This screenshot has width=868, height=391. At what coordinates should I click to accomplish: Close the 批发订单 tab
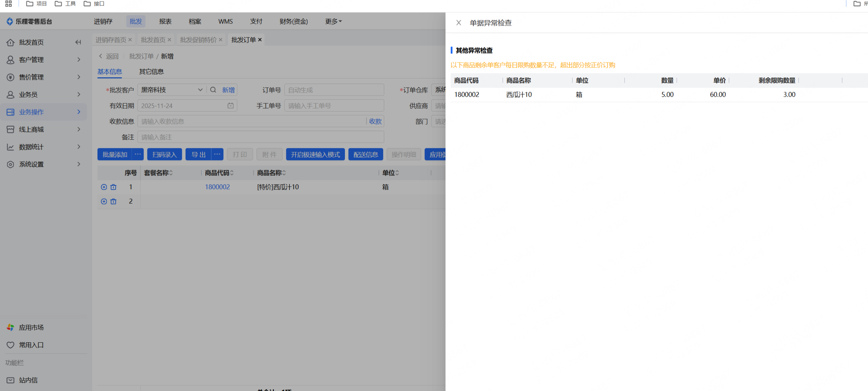coord(260,40)
